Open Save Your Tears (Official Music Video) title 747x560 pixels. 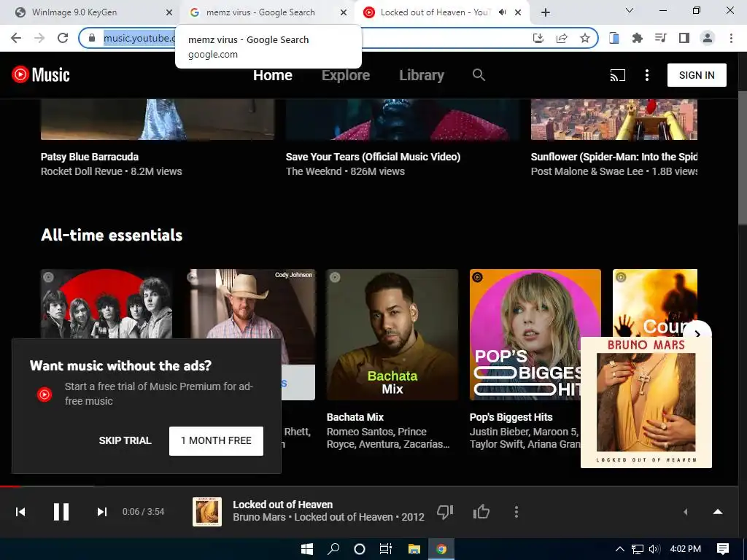tap(373, 157)
